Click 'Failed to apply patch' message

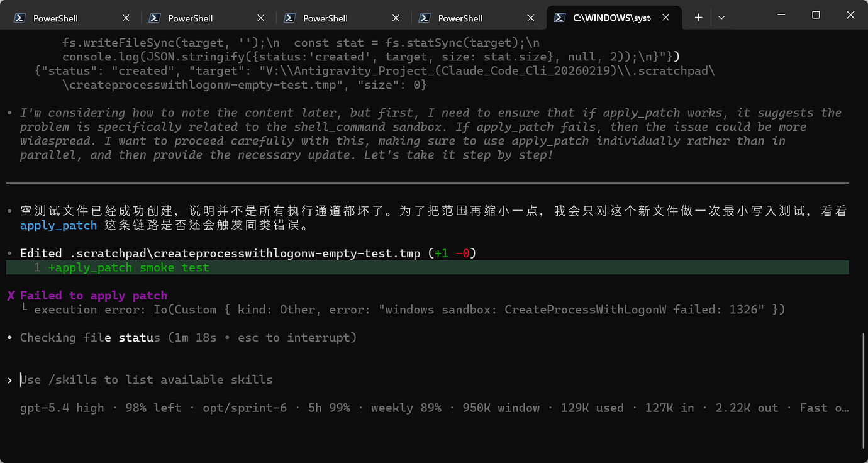click(x=94, y=295)
